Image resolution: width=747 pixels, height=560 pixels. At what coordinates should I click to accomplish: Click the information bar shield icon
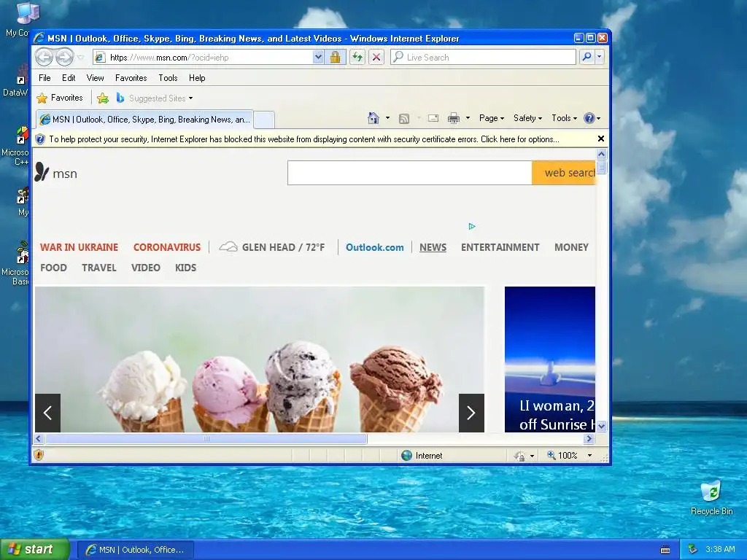coord(41,139)
